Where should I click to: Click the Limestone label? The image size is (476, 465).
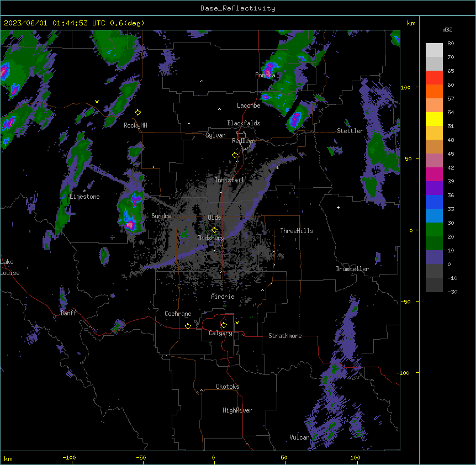click(84, 197)
